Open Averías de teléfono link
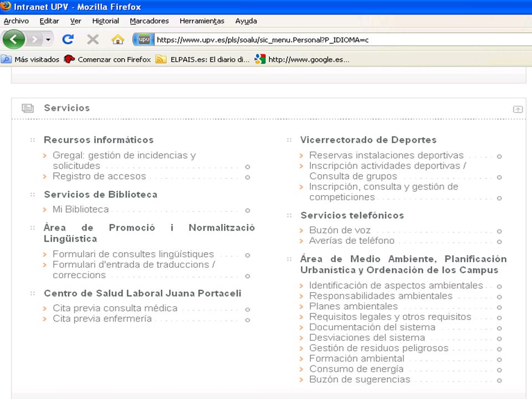 click(351, 241)
